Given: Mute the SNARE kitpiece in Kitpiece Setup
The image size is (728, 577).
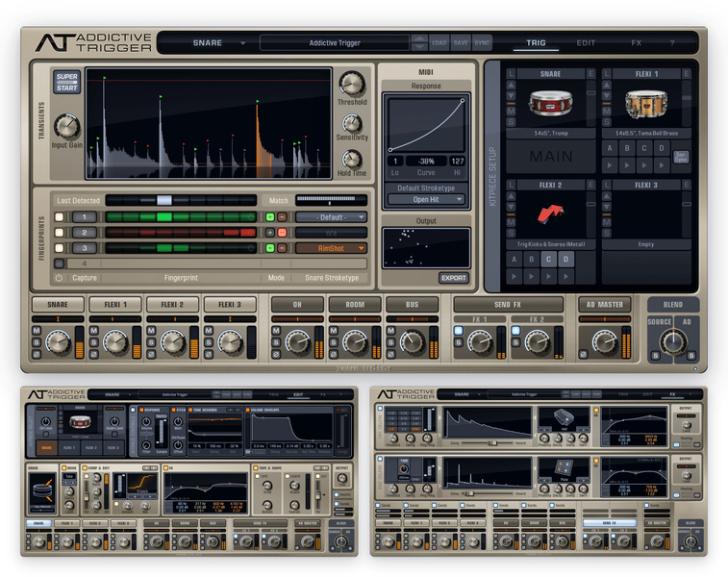Looking at the screenshot, I should tap(511, 112).
